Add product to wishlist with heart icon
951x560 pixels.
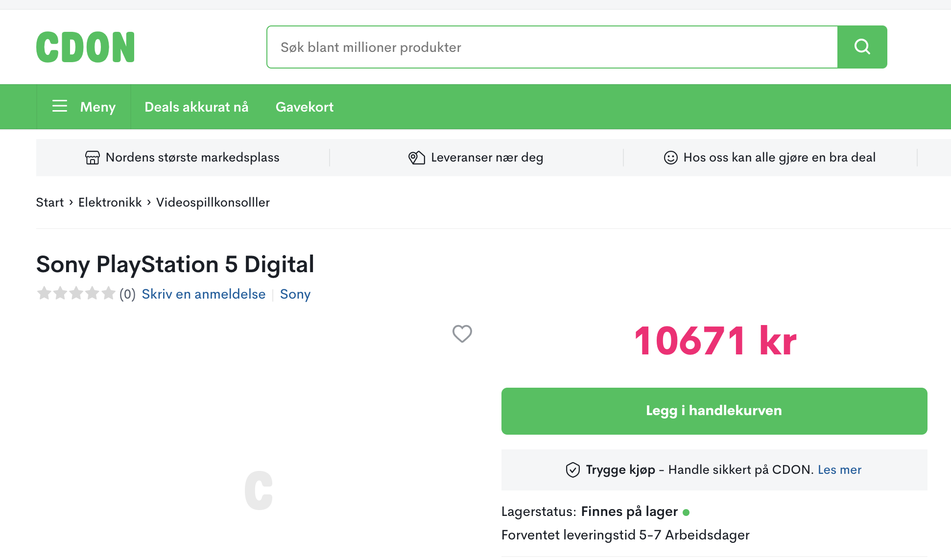click(462, 334)
